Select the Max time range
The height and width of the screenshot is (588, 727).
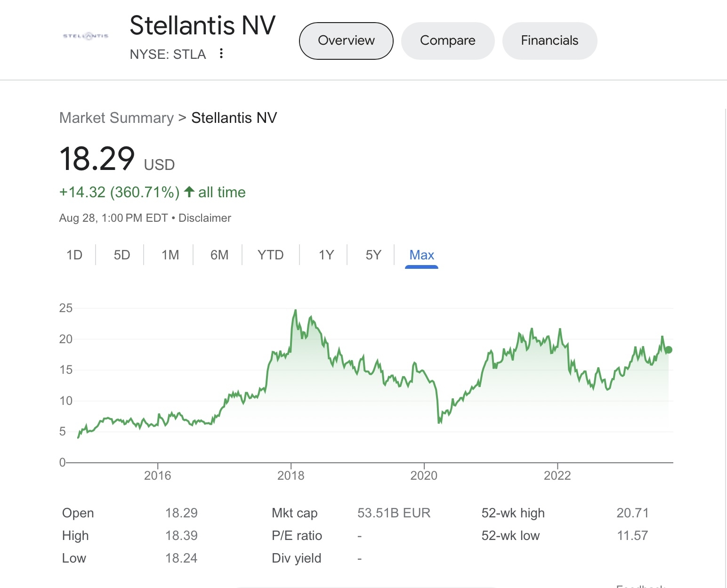421,255
